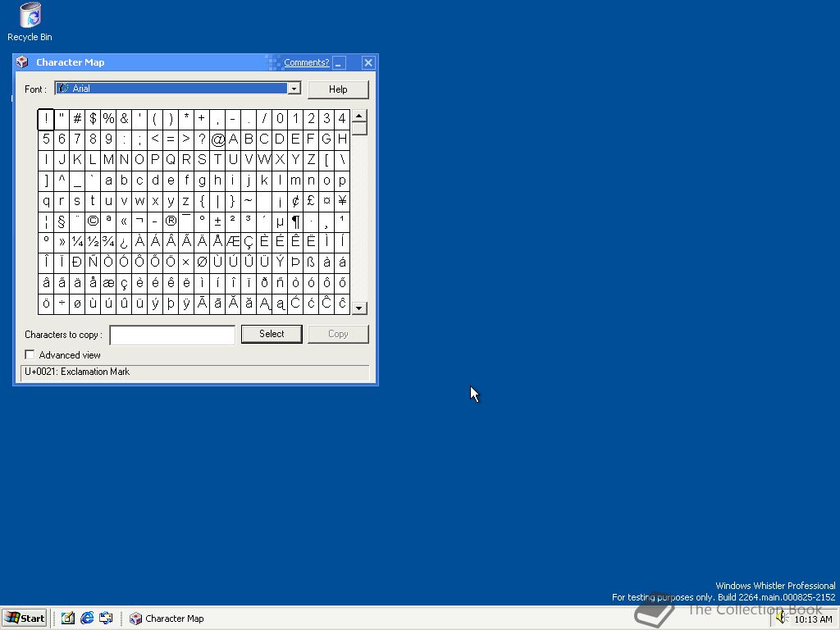Select the dollar sign $ character
Image resolution: width=840 pixels, height=630 pixels.
pyautogui.click(x=93, y=118)
